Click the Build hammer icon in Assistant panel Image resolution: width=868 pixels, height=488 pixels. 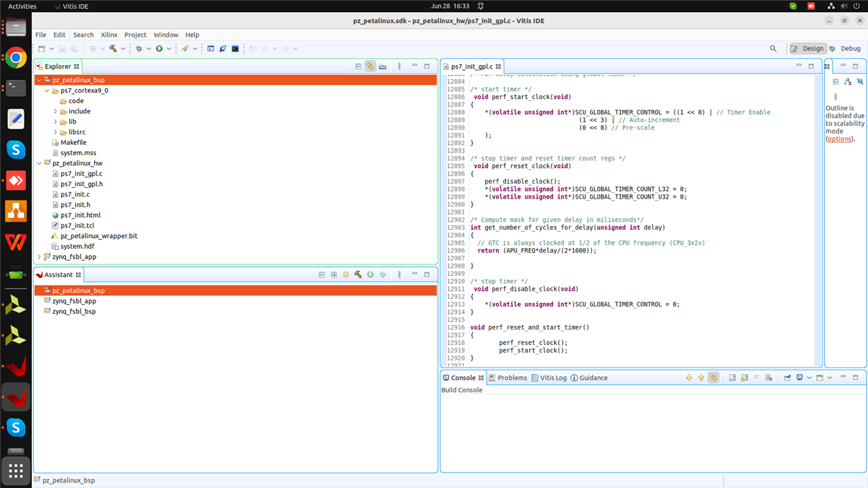pos(358,274)
